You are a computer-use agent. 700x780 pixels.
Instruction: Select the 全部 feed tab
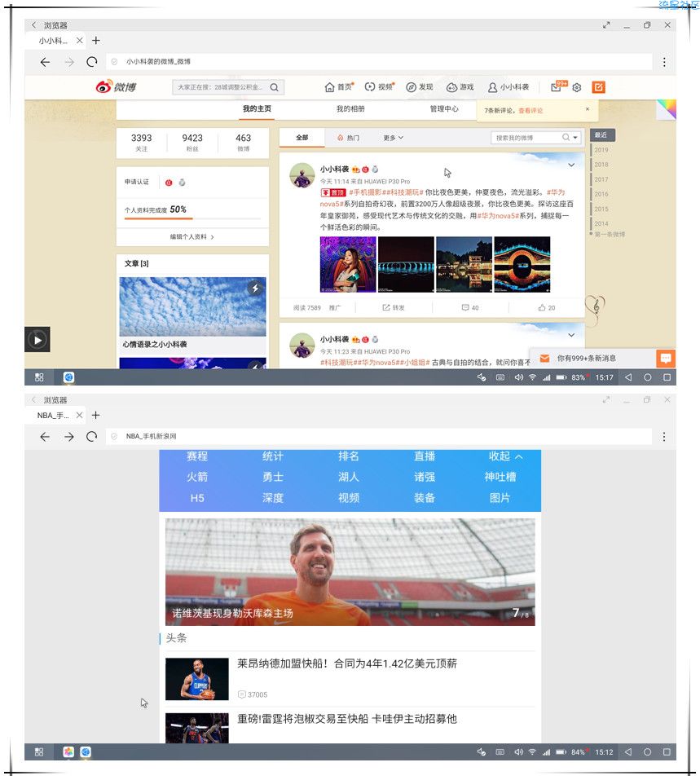[302, 138]
